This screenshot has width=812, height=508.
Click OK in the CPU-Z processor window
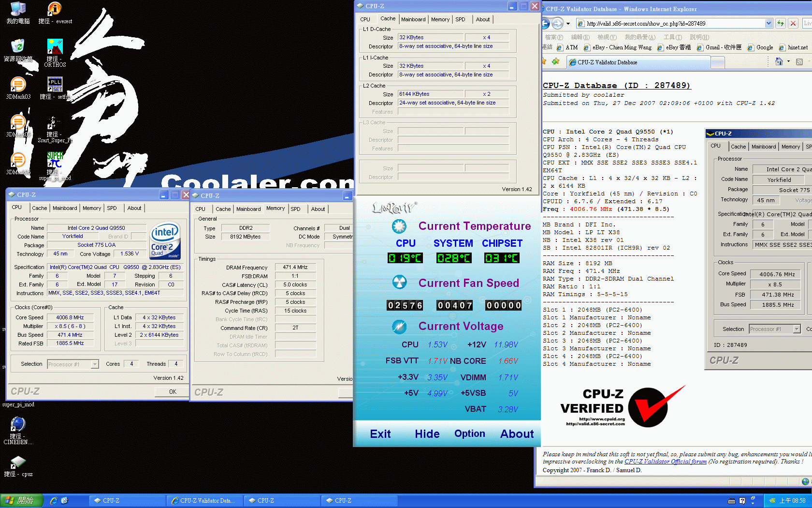click(173, 392)
